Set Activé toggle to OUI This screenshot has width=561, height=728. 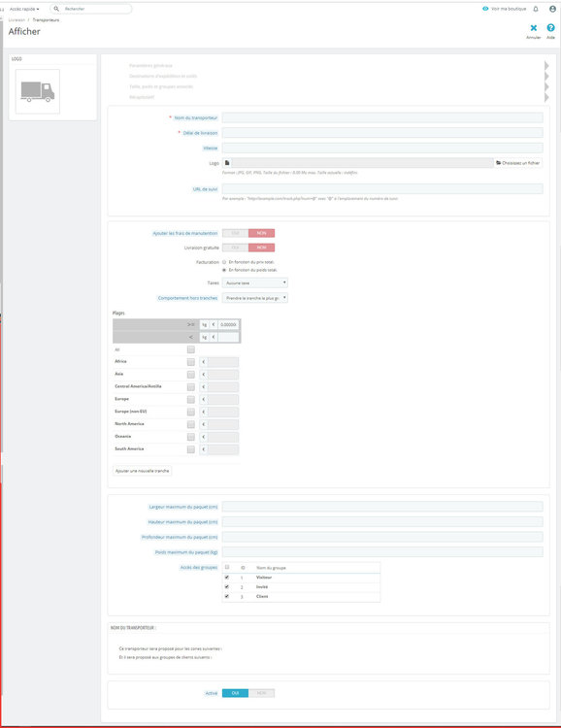click(x=235, y=693)
